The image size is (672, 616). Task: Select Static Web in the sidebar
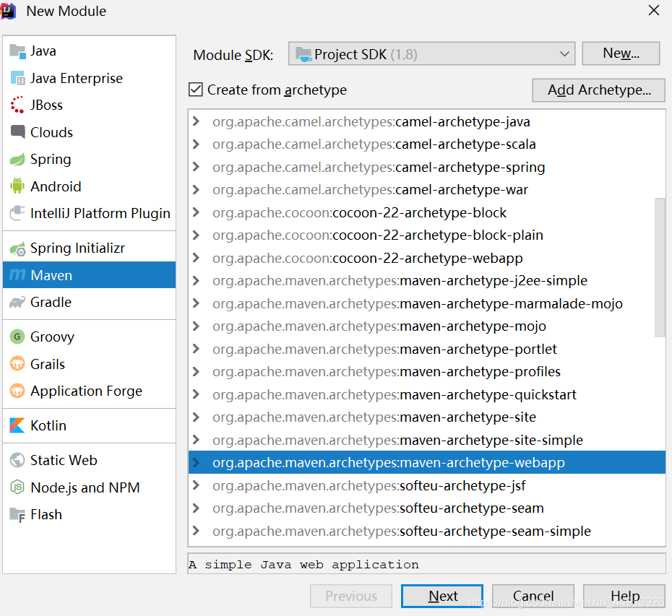[64, 461]
